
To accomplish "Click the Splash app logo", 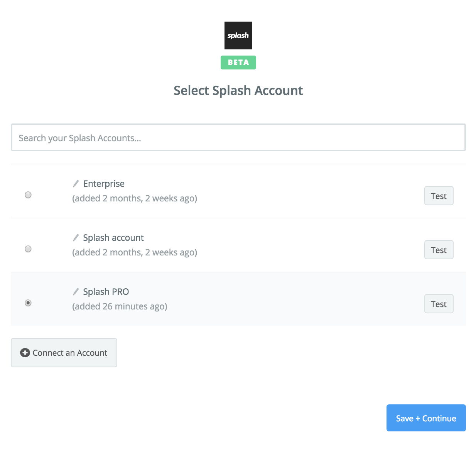I will 238,35.
